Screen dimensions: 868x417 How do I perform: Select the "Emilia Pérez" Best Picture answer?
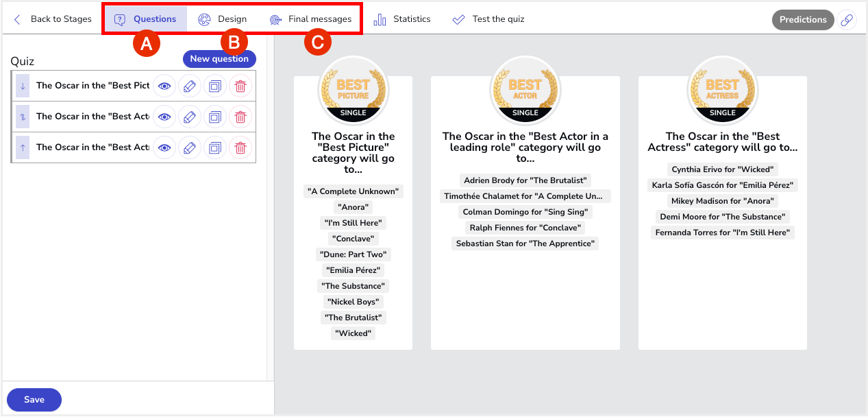click(354, 270)
